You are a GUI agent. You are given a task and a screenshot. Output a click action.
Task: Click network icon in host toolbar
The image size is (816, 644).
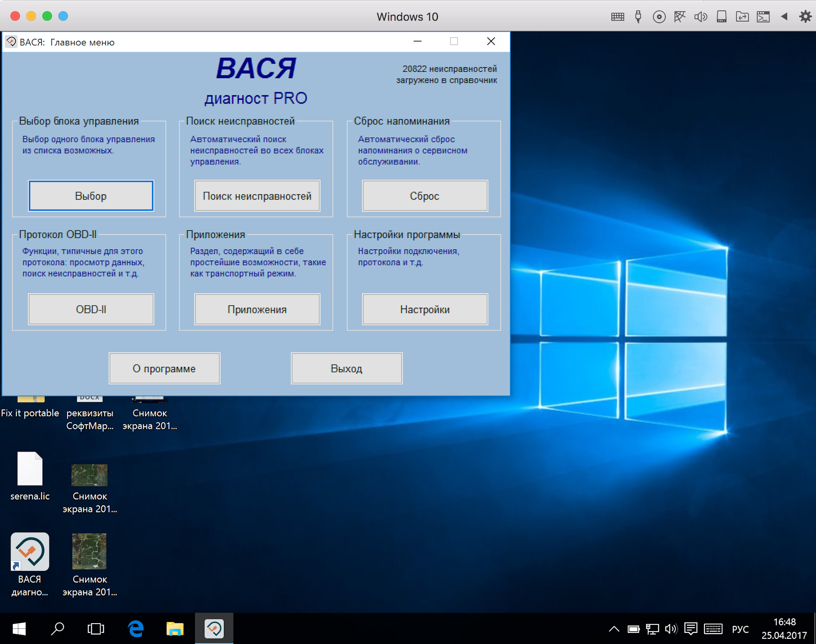click(x=680, y=17)
